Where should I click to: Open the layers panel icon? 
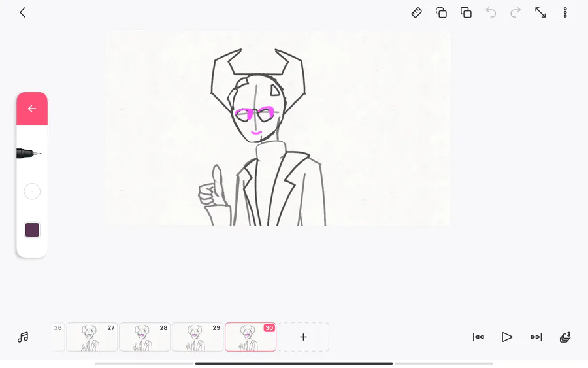(565, 337)
